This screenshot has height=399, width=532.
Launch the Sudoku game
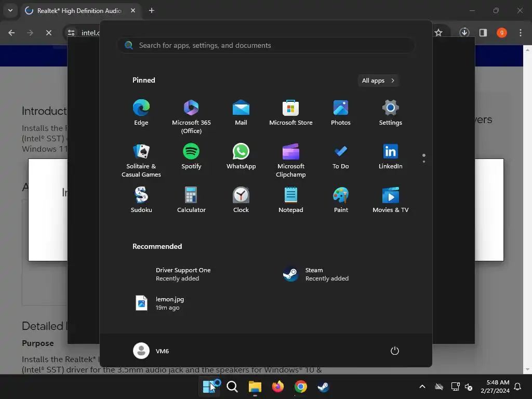[x=141, y=200]
